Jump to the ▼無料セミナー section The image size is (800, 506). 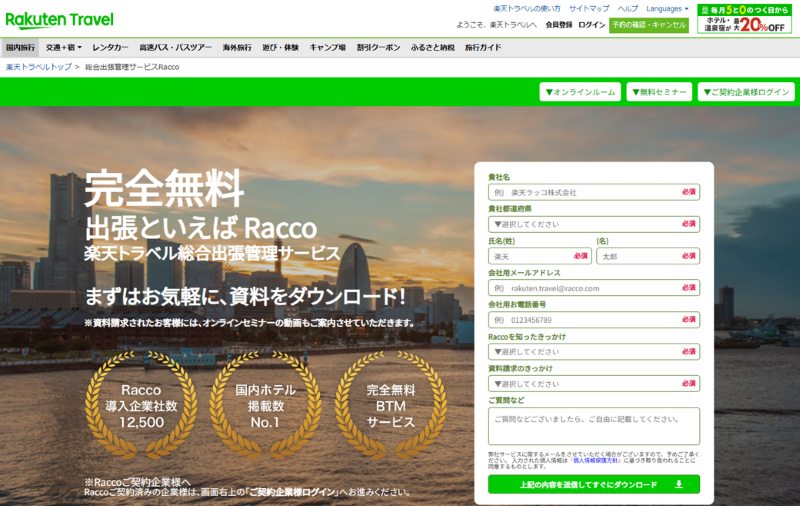tap(659, 92)
